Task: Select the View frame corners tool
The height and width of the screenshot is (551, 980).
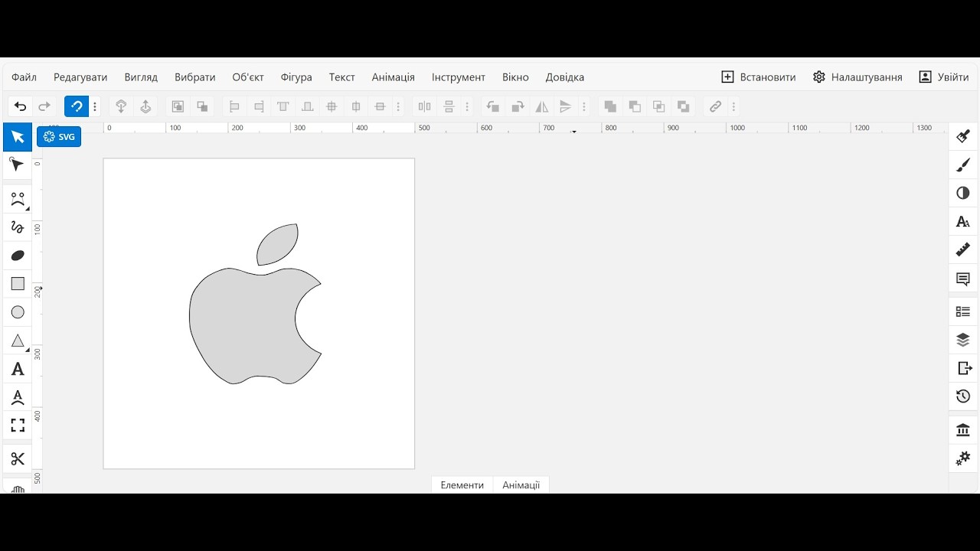Action: point(18,425)
